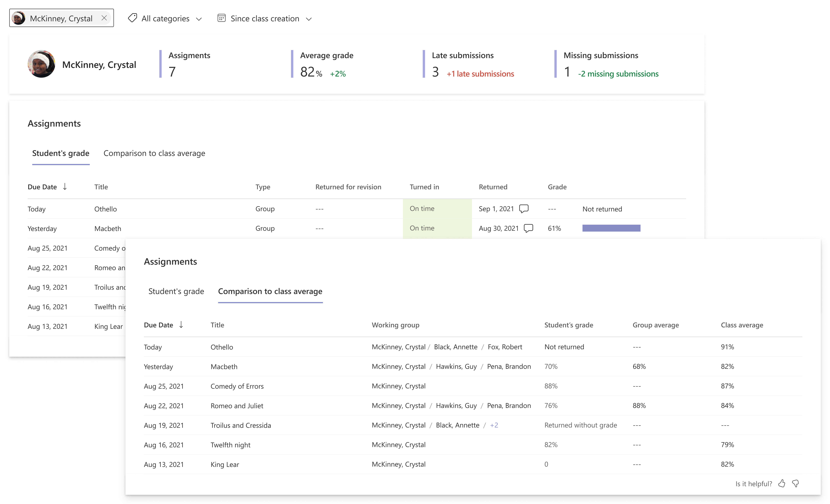The height and width of the screenshot is (504, 830).
Task: Click Returned without grade cell
Action: [581, 425]
